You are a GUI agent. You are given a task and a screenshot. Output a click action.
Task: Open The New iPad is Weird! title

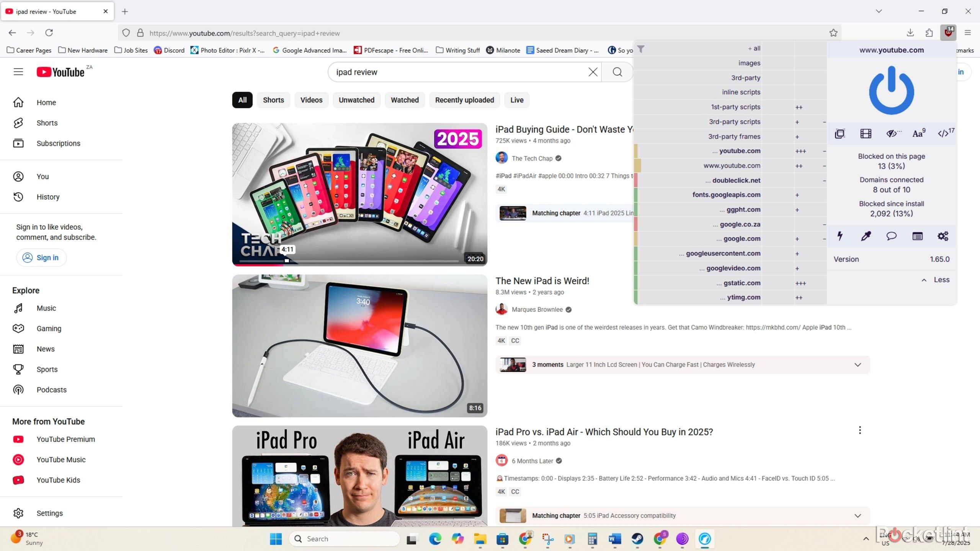click(x=542, y=281)
